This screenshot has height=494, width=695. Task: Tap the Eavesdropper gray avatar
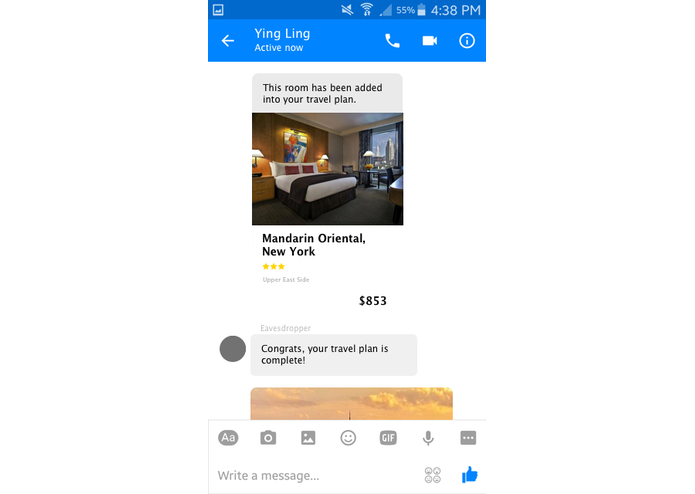(x=233, y=349)
